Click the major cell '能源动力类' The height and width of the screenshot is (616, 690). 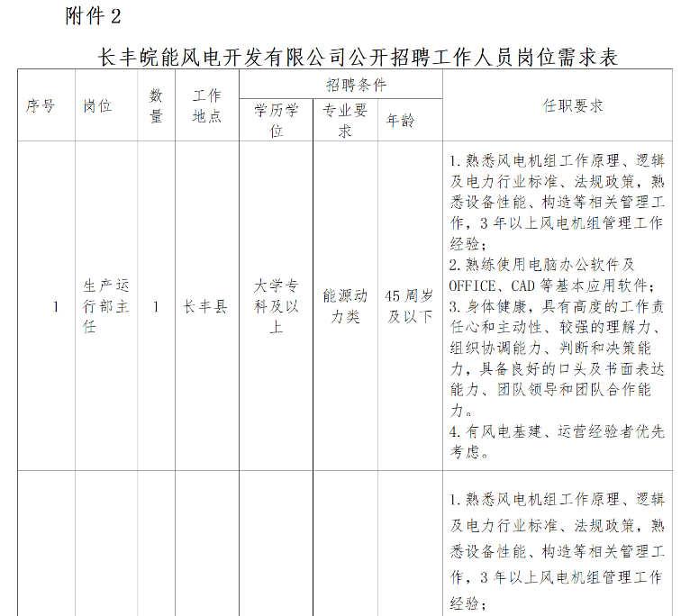tap(345, 306)
